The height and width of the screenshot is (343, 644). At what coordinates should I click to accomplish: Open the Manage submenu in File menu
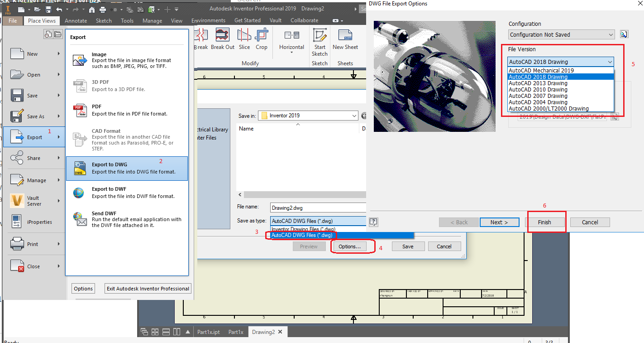click(x=34, y=180)
